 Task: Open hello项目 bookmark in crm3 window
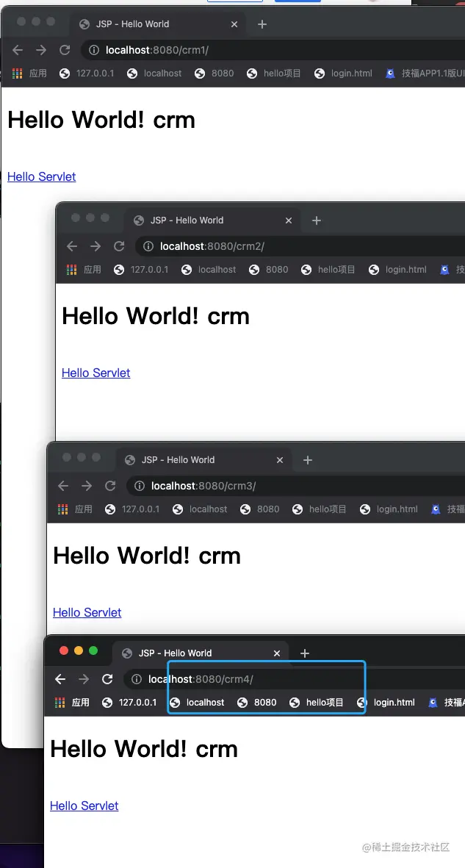(x=320, y=509)
